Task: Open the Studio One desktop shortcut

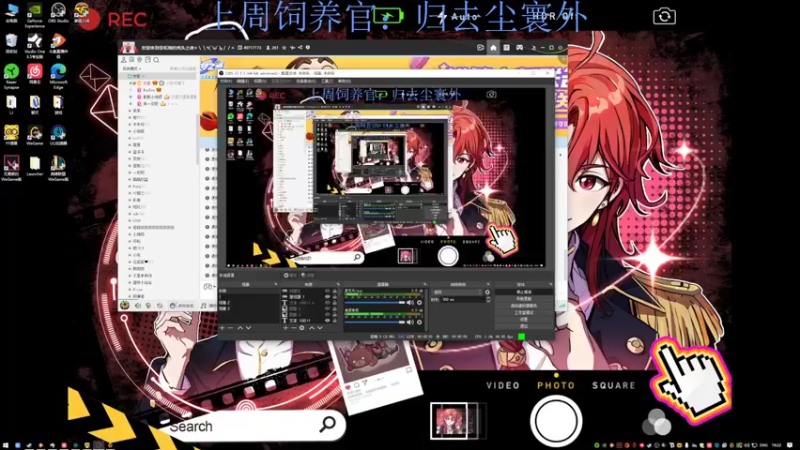Action: click(x=35, y=45)
